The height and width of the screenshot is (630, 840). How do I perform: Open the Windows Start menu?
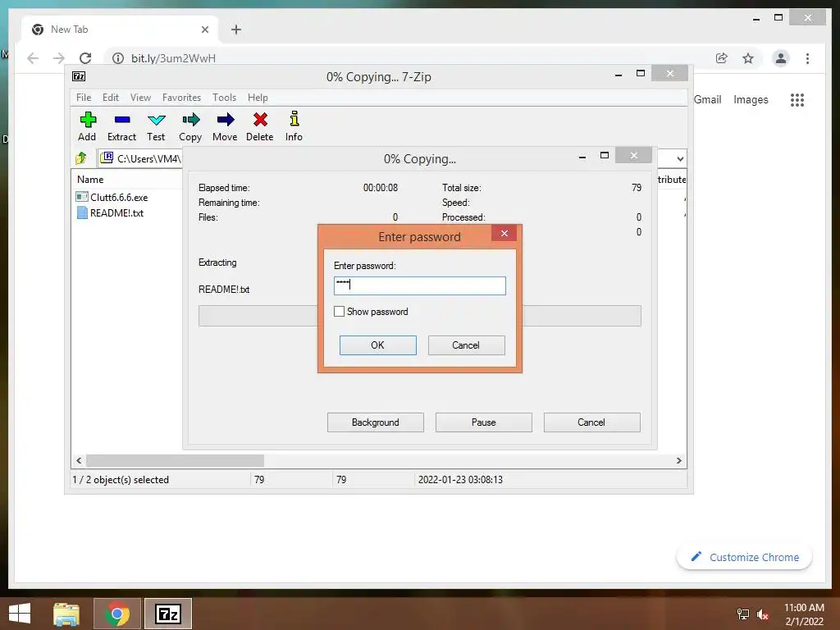20,614
